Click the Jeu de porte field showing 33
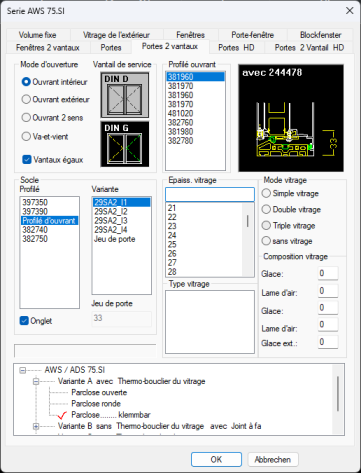This screenshot has width=361, height=473. [x=121, y=318]
